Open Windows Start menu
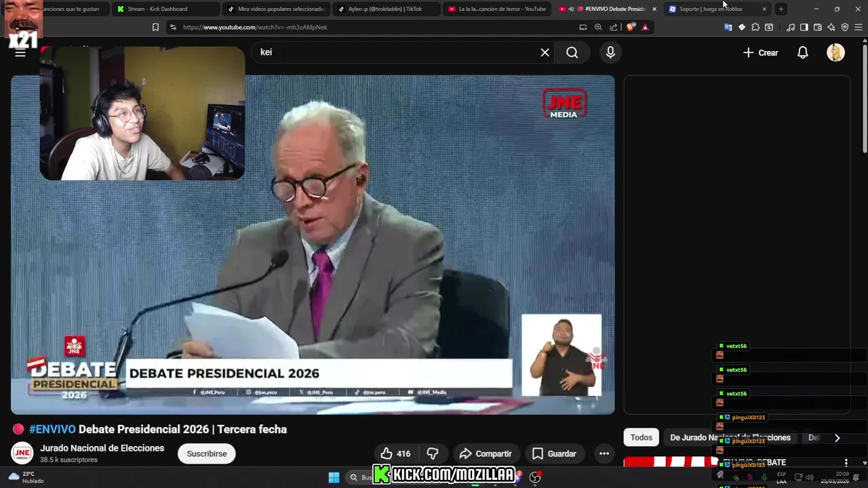This screenshot has width=868, height=488. [334, 477]
